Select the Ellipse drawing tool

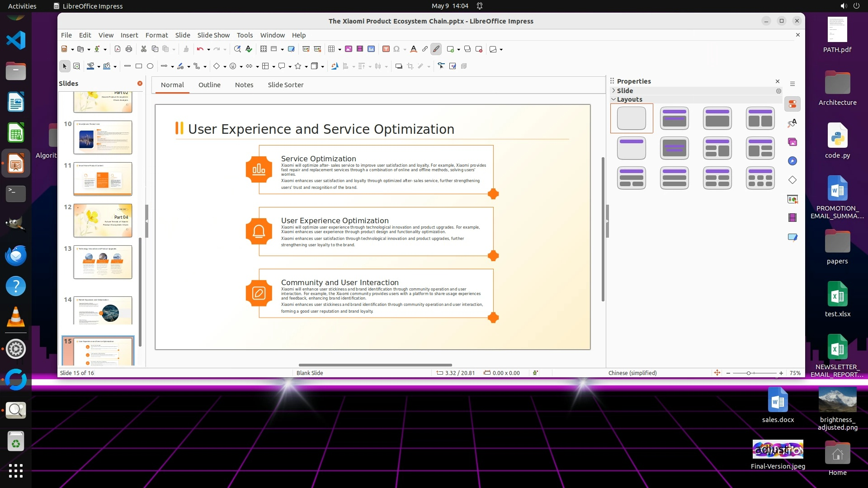tap(150, 66)
